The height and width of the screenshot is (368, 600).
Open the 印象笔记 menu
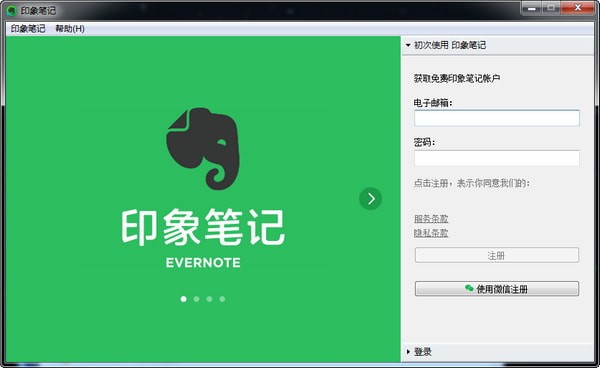[x=28, y=29]
